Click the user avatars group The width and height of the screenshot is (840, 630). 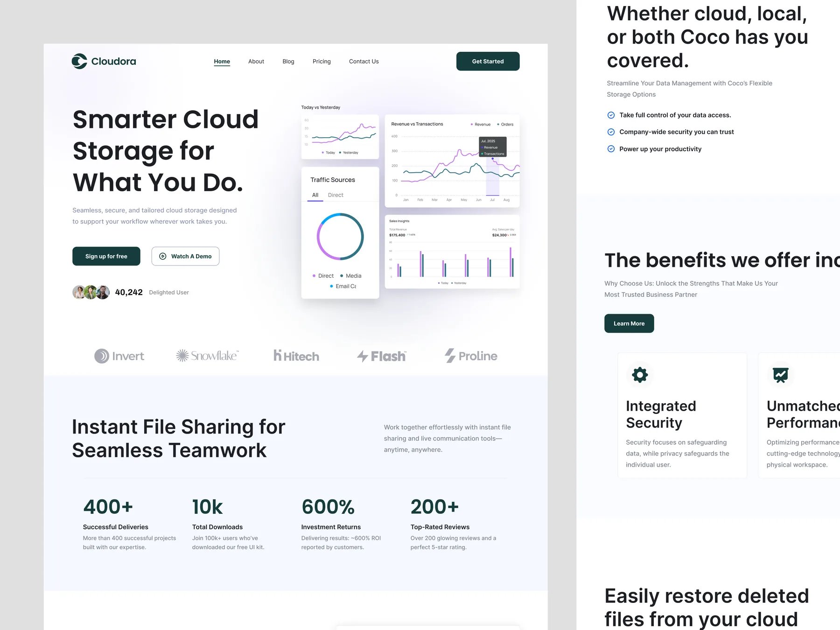click(91, 292)
